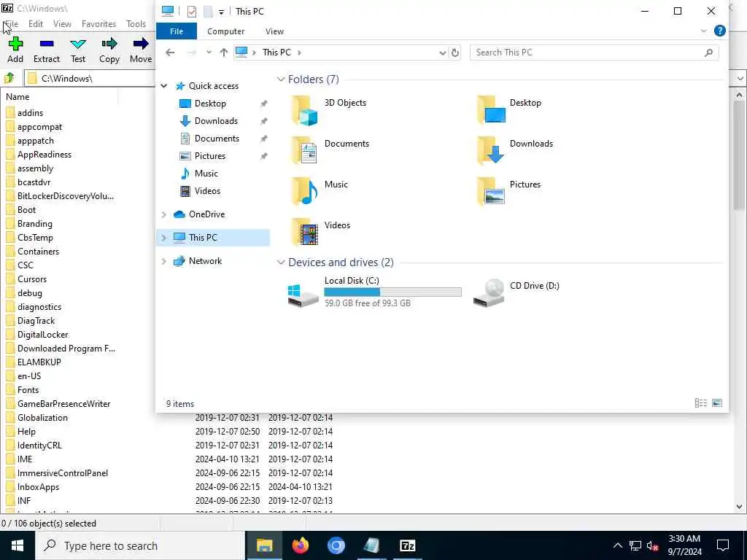Open 7-Zip taskbar icon
747x560 pixels.
tap(407, 545)
